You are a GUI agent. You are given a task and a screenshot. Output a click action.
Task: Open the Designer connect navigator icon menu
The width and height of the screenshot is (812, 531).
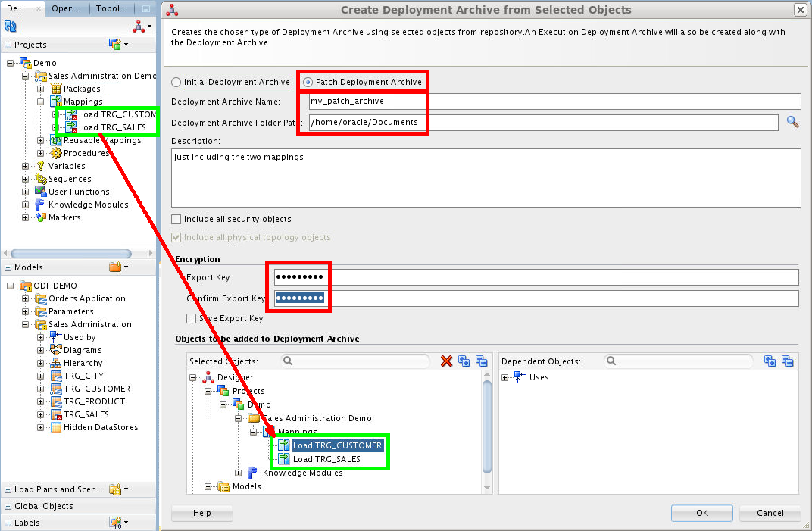pos(142,27)
